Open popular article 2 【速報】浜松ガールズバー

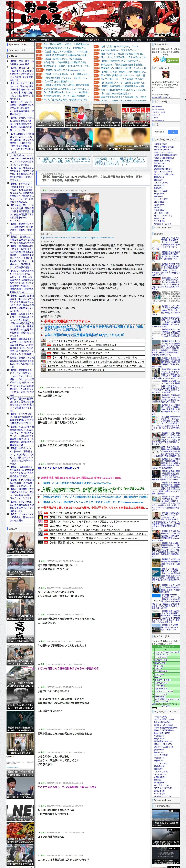click(22, 74)
